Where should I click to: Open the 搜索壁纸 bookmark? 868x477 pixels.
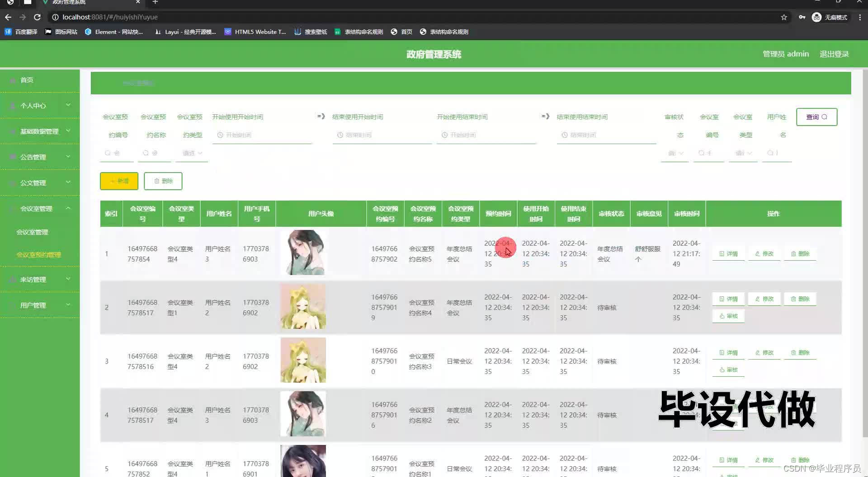click(x=311, y=32)
